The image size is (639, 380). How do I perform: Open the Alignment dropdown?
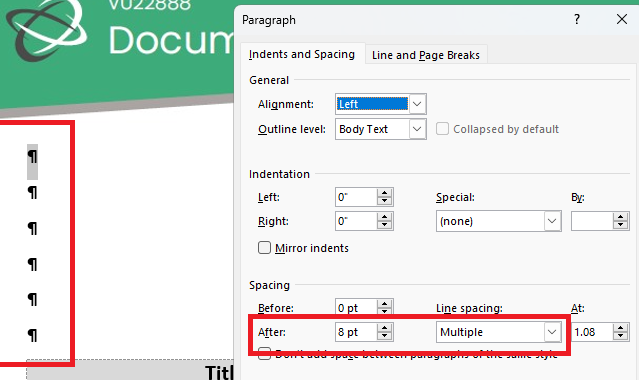[x=417, y=104]
